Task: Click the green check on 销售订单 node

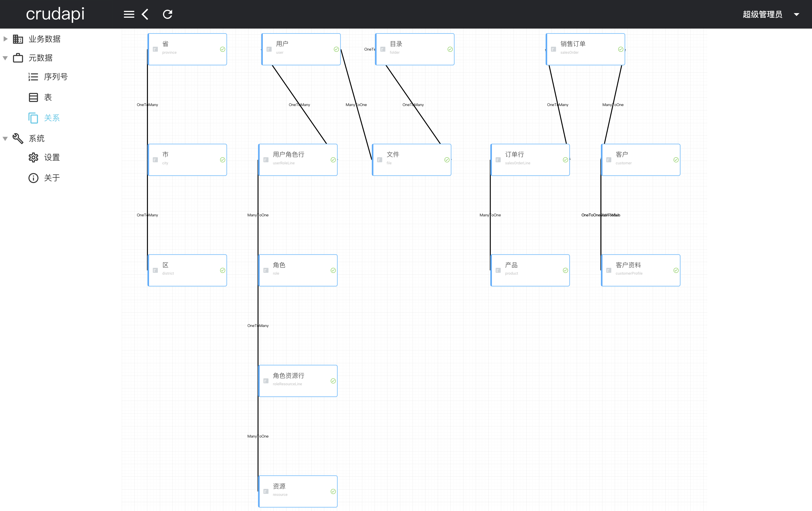Action: point(620,49)
